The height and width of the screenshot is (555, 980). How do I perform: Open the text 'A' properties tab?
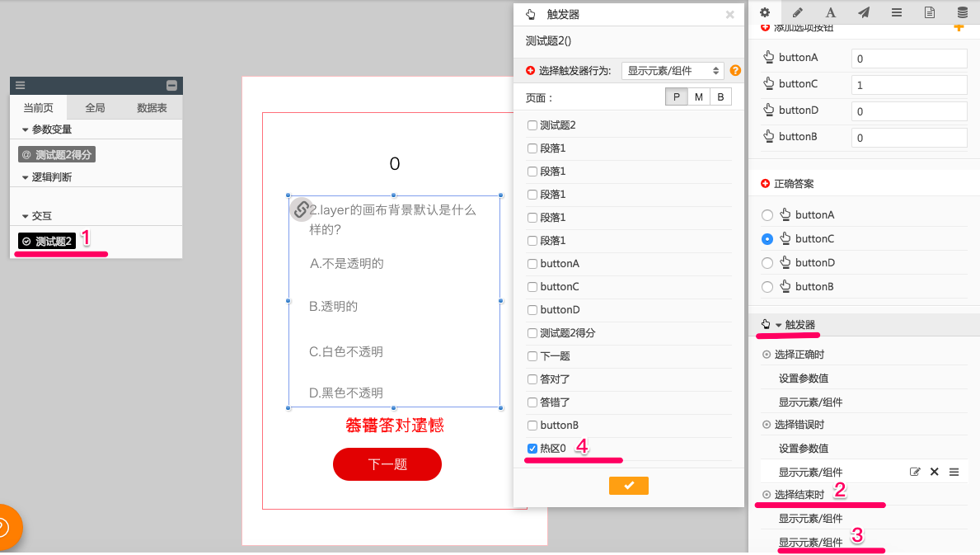(831, 12)
